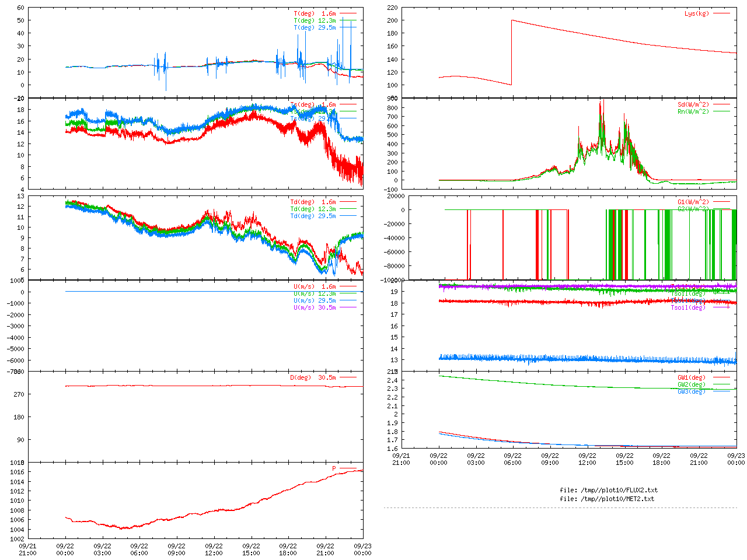
Task: Select the 'U(m/s) 1.6m' legend label
Action: [x=315, y=286]
